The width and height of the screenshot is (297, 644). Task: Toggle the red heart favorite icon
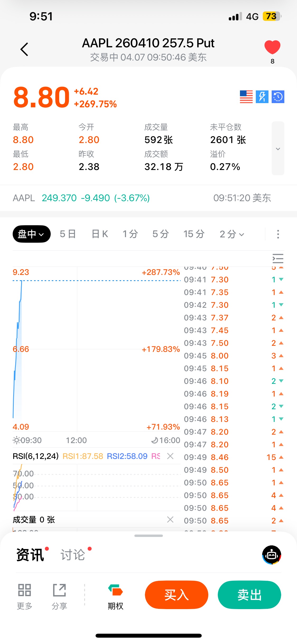click(x=272, y=47)
